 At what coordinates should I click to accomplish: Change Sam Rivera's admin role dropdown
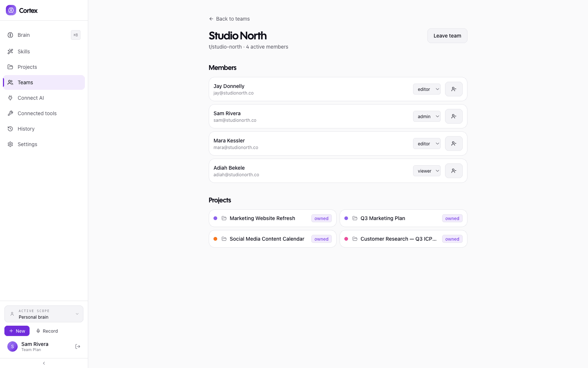427,116
